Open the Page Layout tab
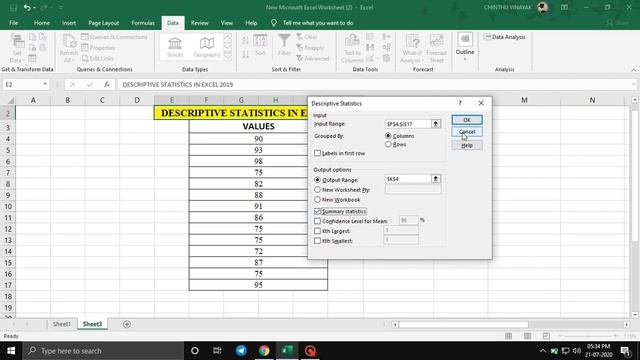 click(104, 23)
